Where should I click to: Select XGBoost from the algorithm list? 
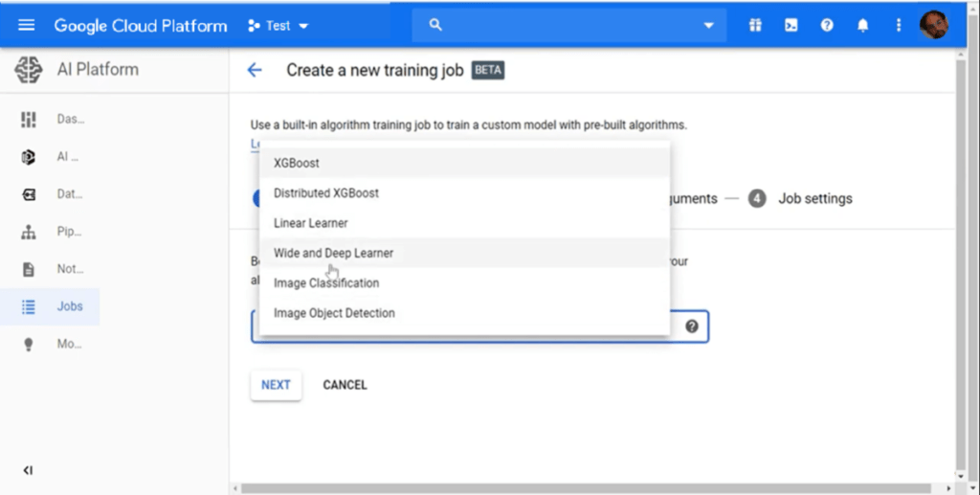(x=297, y=163)
